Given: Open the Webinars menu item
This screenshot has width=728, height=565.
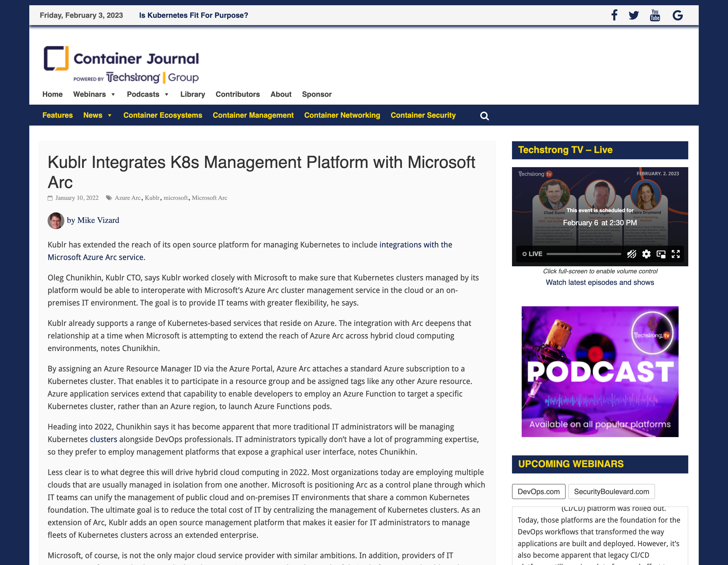Looking at the screenshot, I should 89,94.
